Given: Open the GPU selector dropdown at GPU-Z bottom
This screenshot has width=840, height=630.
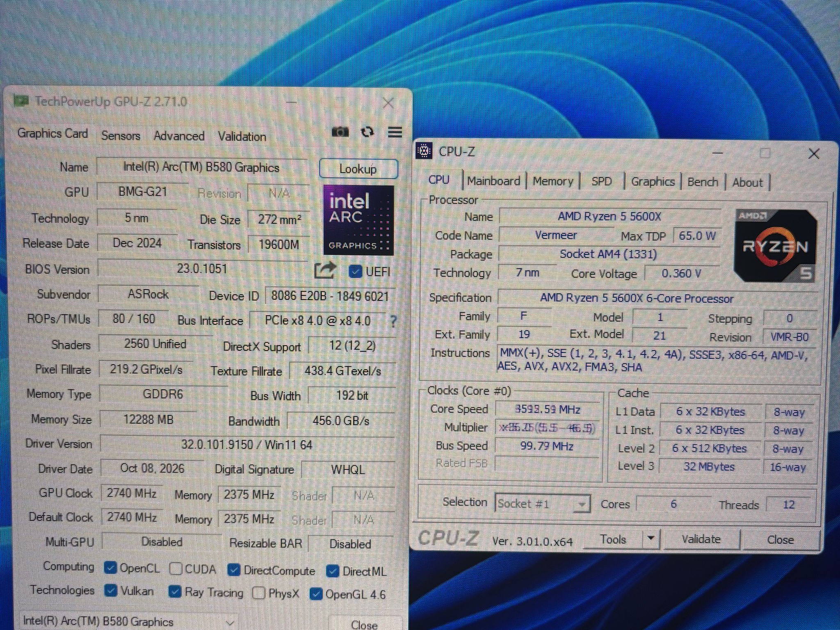Looking at the screenshot, I should 128,622.
